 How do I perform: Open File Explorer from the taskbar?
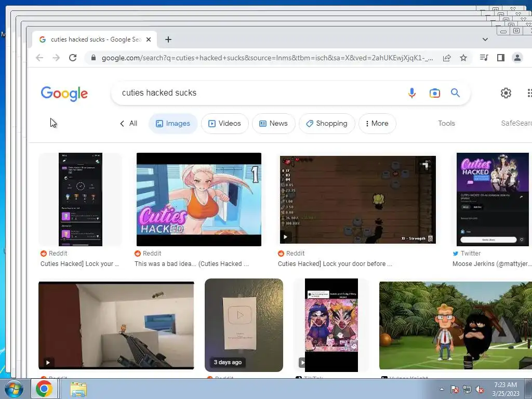coord(78,389)
